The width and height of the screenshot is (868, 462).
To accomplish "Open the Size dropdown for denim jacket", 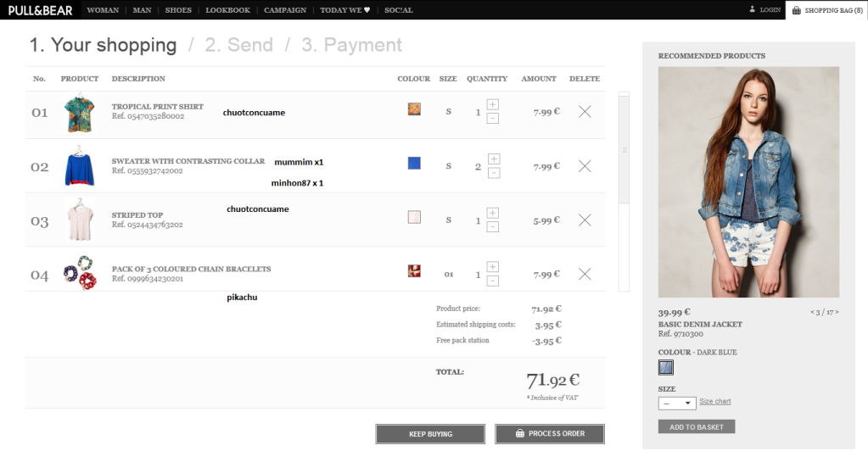I will coord(676,403).
